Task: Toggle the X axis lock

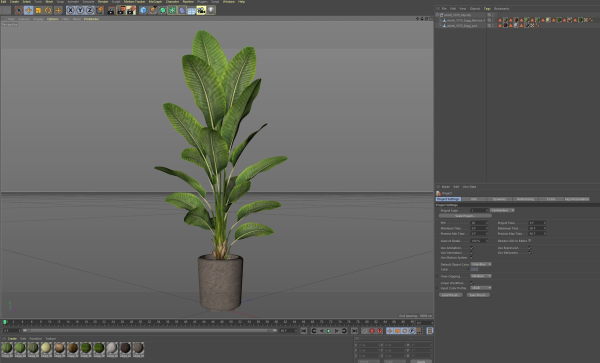Action: [70, 10]
